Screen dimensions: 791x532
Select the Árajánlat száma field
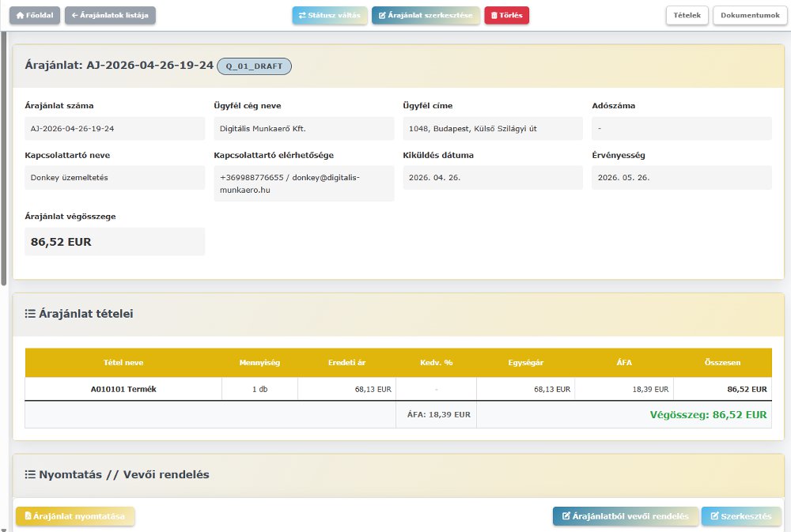tap(115, 128)
